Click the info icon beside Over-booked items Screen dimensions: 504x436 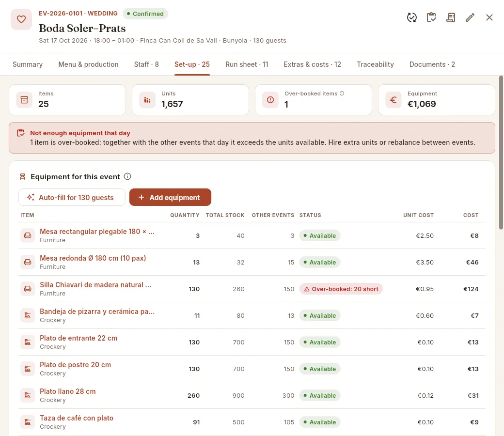click(342, 93)
